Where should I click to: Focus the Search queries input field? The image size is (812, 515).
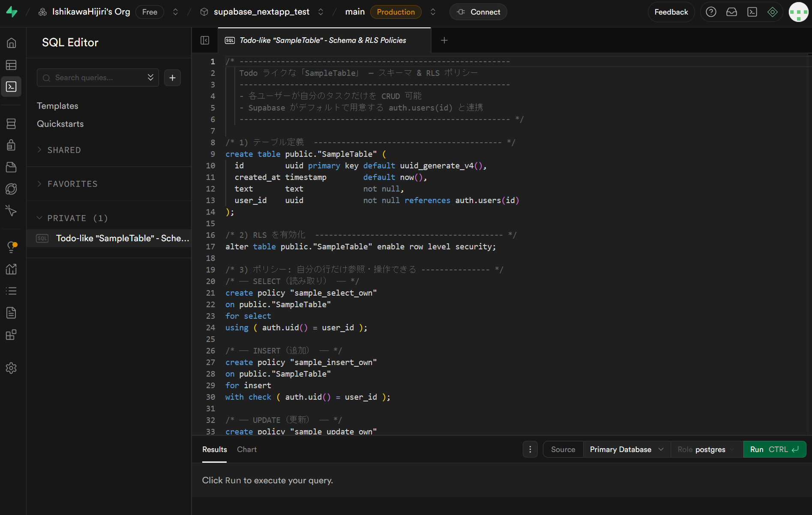98,78
